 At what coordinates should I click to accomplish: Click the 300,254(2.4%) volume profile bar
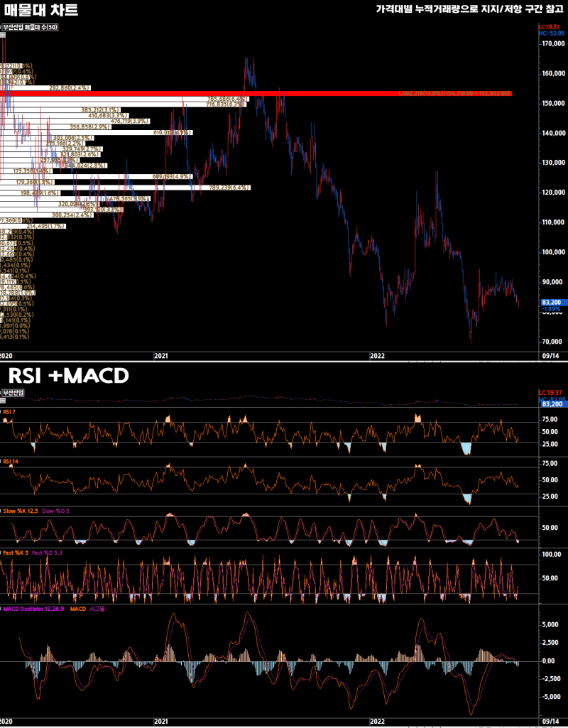[47, 215]
